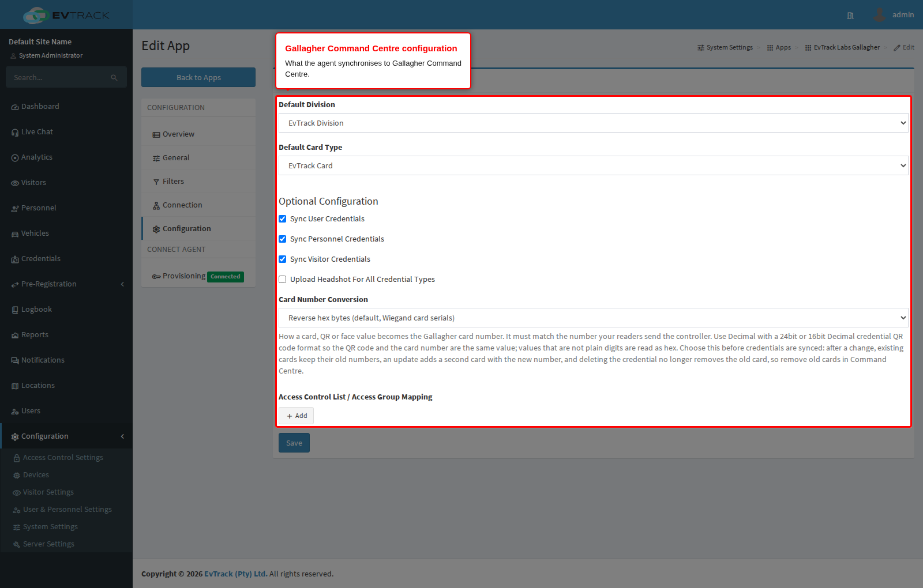Open the Default Division dropdown
923x588 pixels.
(594, 123)
